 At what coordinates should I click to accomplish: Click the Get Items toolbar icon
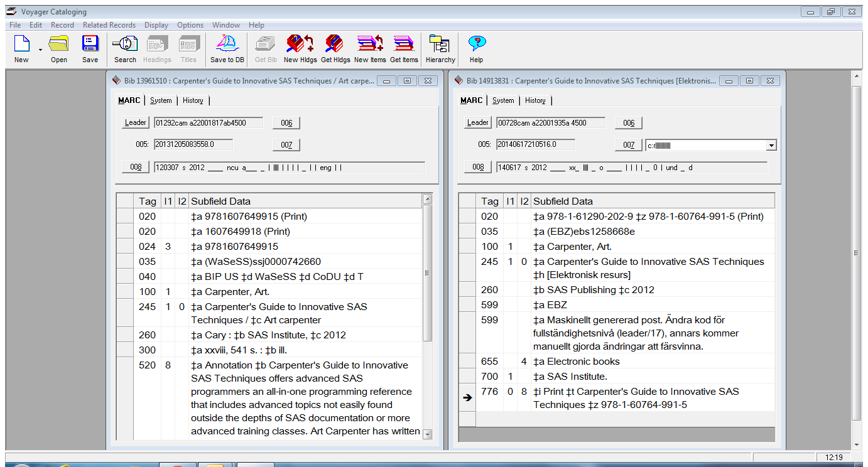(403, 44)
